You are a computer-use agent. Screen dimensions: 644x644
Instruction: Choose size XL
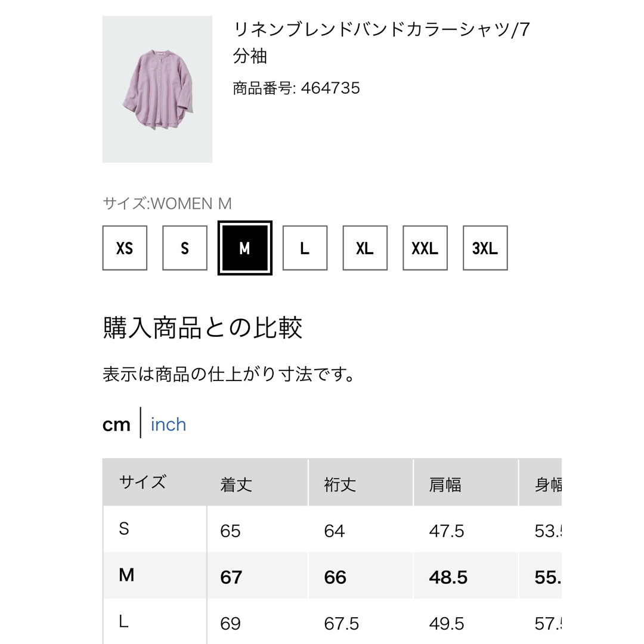[365, 247]
